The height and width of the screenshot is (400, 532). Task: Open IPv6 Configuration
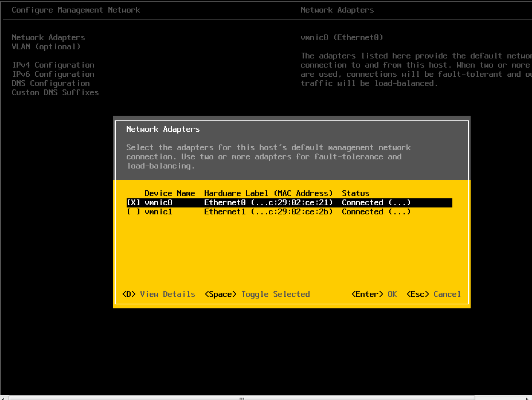tap(53, 74)
